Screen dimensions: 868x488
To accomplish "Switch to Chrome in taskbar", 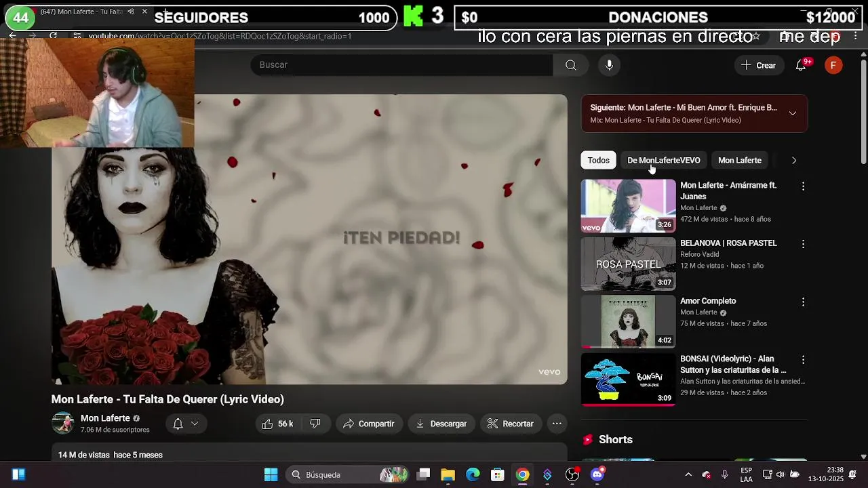I will click(522, 474).
